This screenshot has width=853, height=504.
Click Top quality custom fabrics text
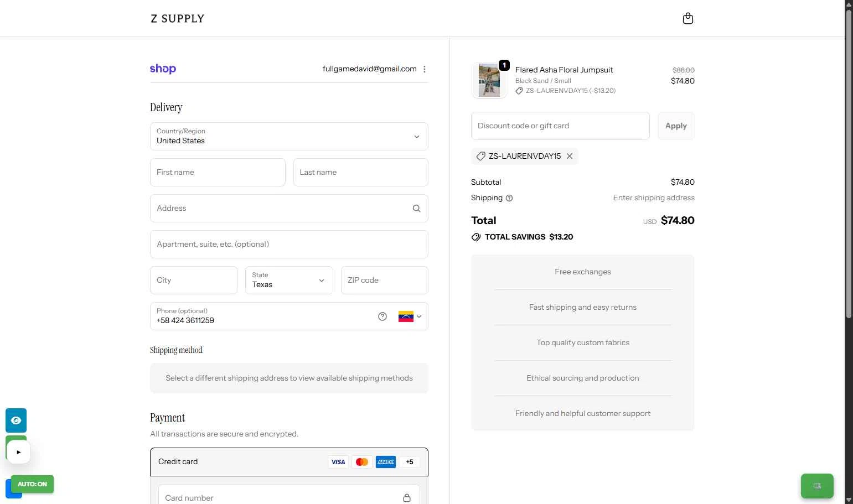[583, 342]
